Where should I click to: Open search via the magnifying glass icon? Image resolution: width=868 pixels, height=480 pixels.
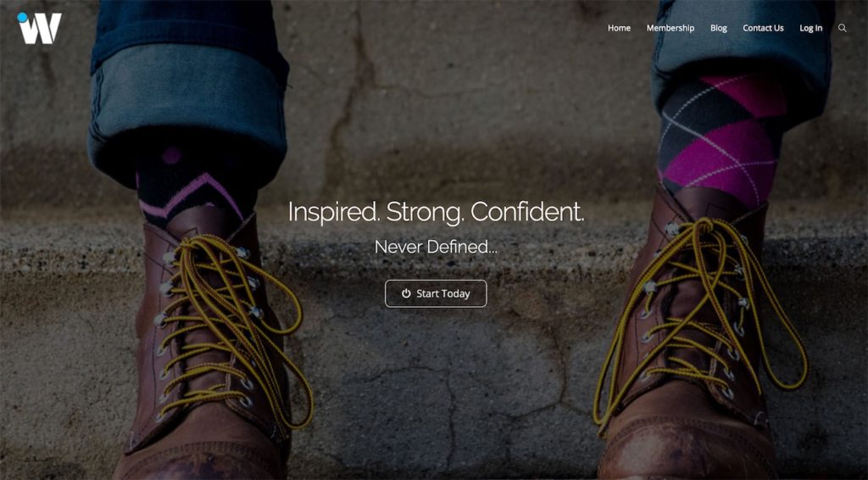(x=842, y=28)
